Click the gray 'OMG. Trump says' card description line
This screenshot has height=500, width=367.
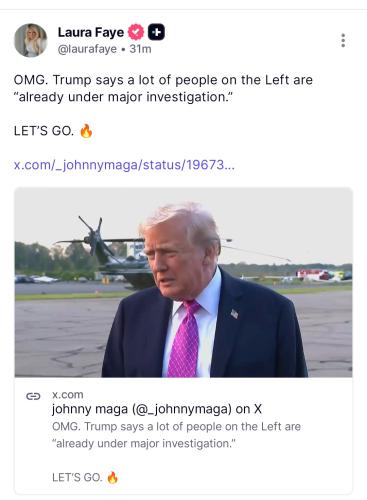point(176,426)
